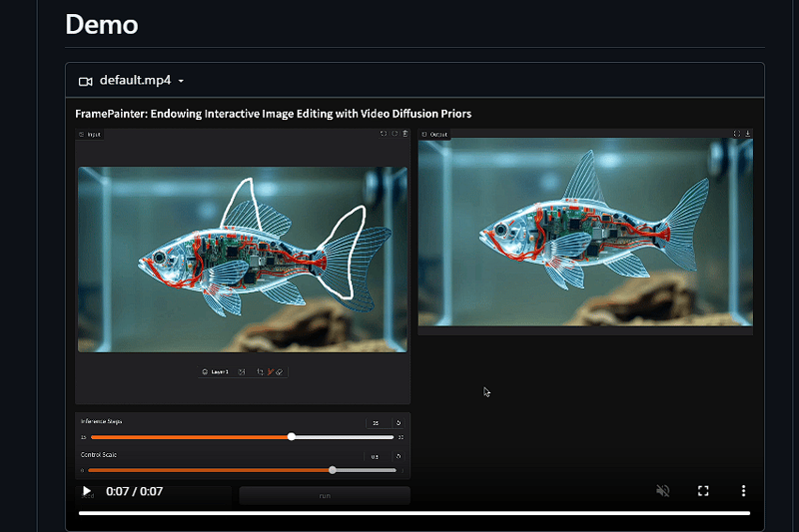
Task: Reset the Control Scale value
Action: click(399, 457)
